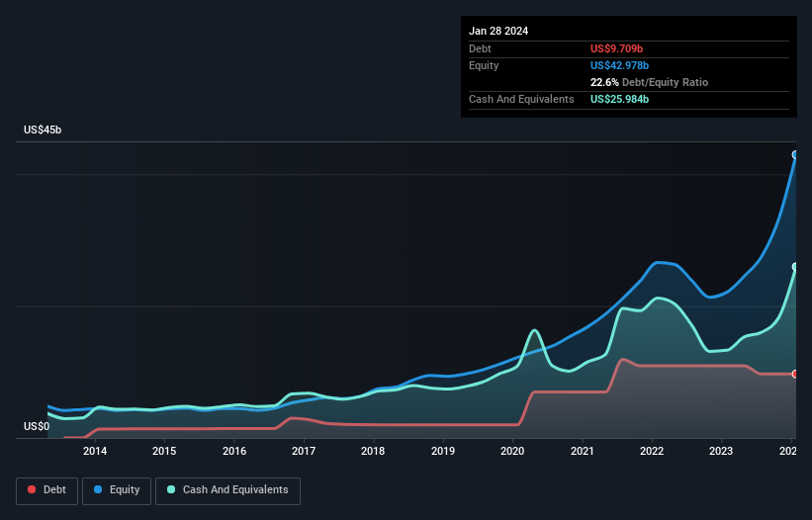Click the Jan 28 2024 tooltip date
The width and height of the screenshot is (812, 520).
click(498, 31)
